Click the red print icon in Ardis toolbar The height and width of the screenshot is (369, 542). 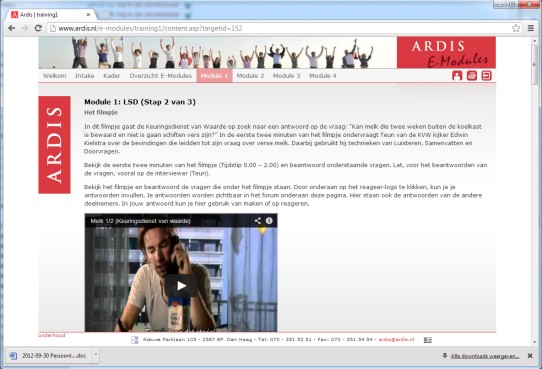coord(472,76)
